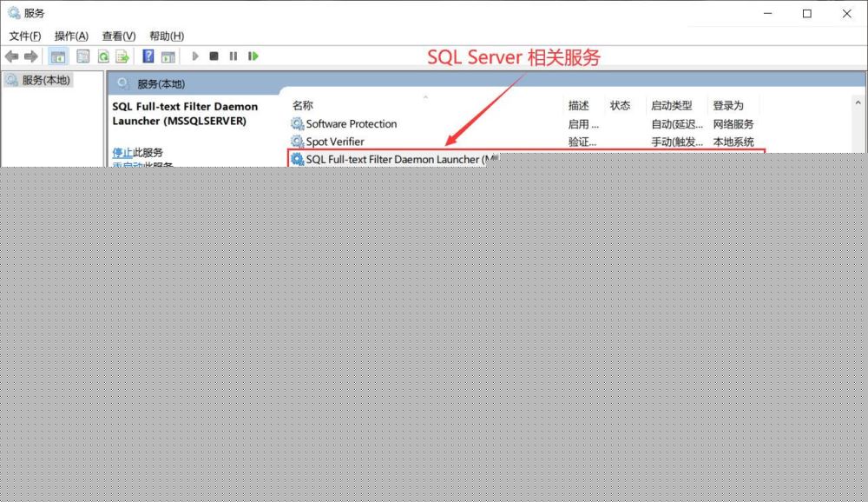Screen dimensions: 868x502
Task: Open the 查看(V) menu
Action: [119, 36]
